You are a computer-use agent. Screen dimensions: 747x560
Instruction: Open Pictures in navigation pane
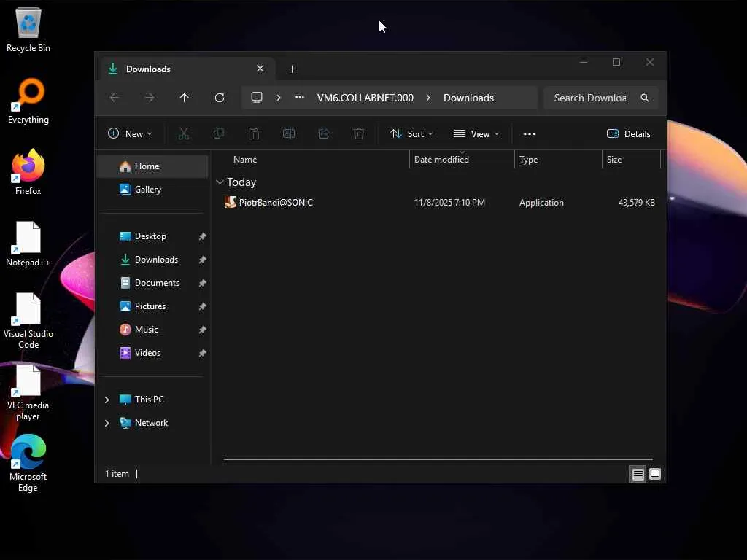150,306
